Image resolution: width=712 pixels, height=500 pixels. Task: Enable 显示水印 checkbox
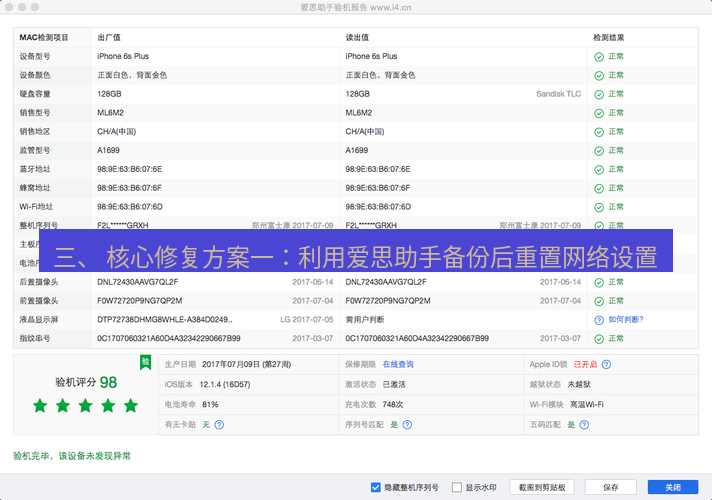pyautogui.click(x=457, y=487)
